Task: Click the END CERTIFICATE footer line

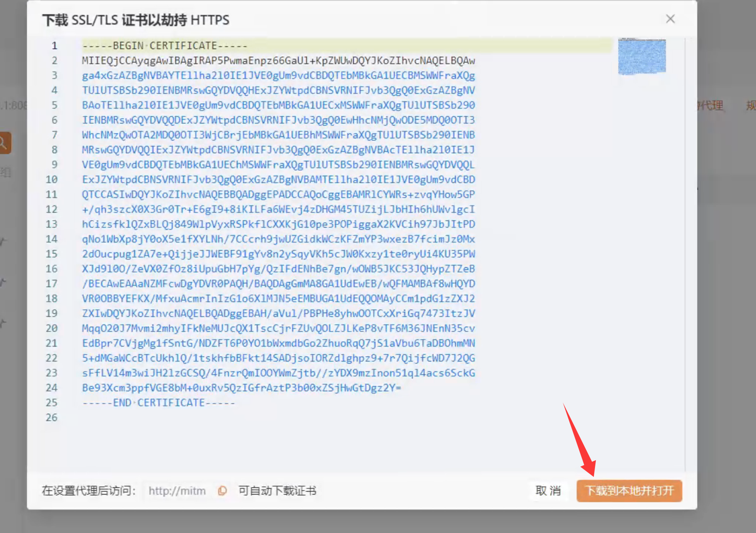Action: pyautogui.click(x=159, y=403)
